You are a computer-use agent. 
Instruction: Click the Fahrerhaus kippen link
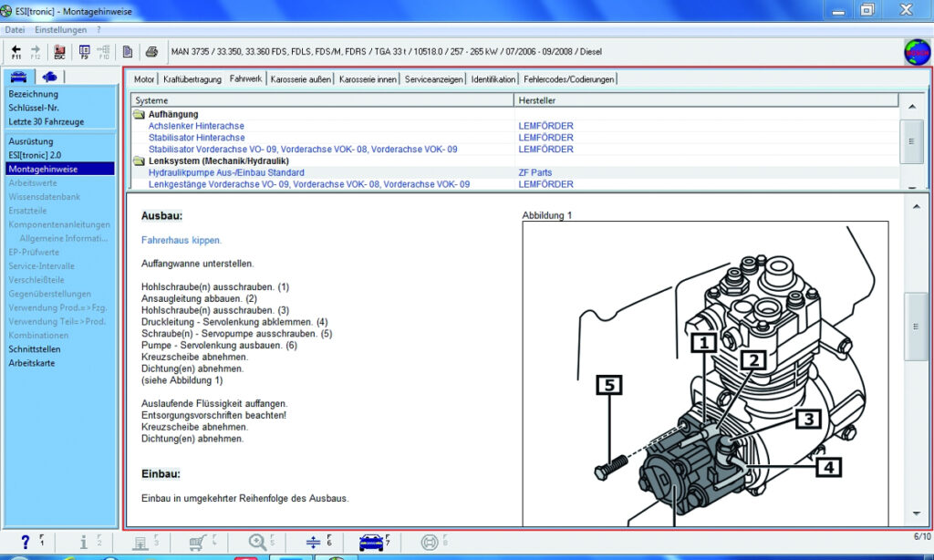182,241
